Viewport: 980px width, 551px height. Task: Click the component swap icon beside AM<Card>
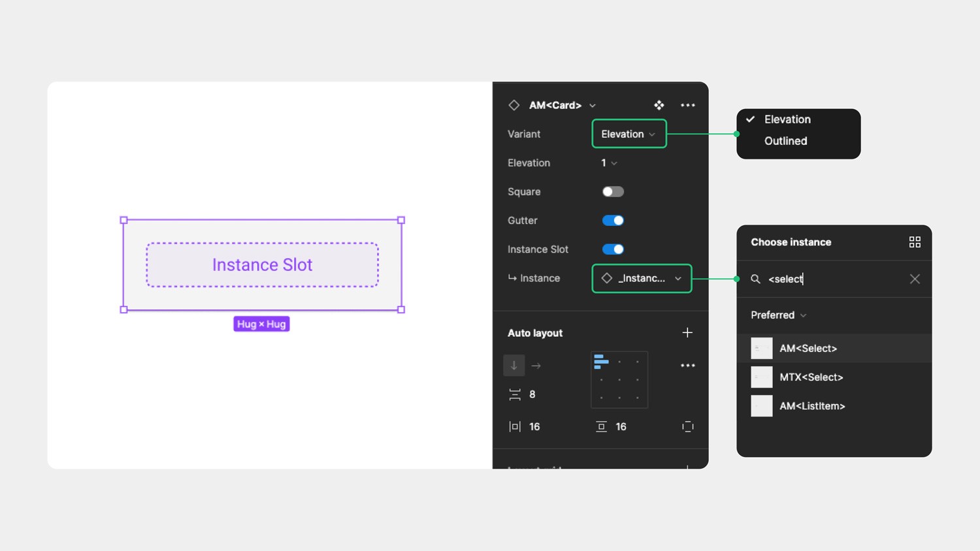click(659, 105)
